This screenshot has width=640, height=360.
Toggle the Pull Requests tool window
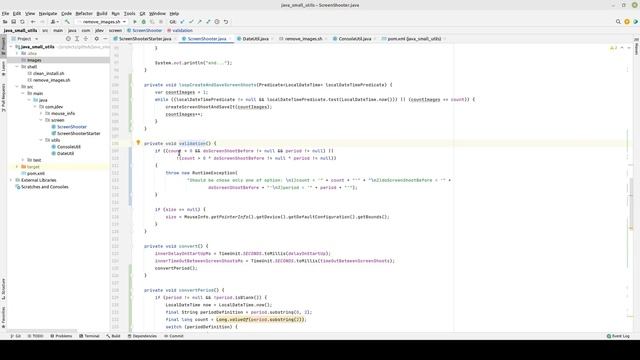tap(3, 98)
